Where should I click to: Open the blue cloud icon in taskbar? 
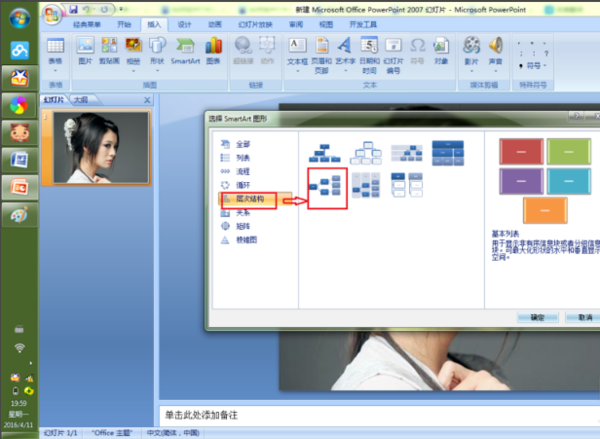pos(20,50)
